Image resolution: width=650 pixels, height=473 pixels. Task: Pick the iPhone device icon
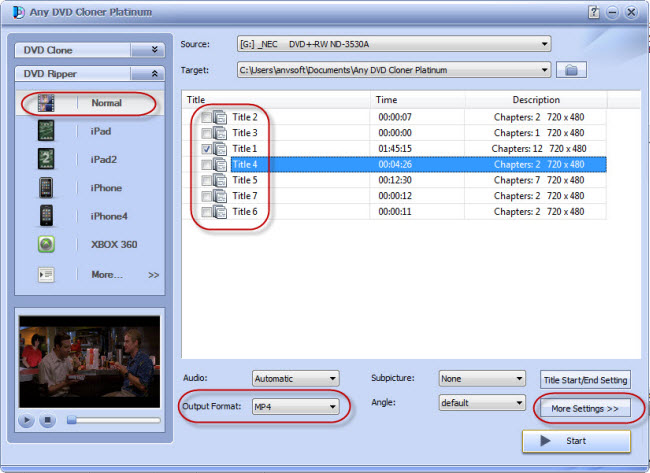click(x=46, y=187)
